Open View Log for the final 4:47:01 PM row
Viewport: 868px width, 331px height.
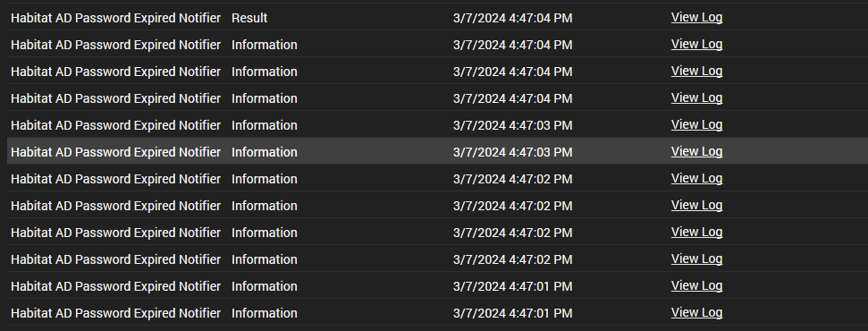(x=696, y=313)
